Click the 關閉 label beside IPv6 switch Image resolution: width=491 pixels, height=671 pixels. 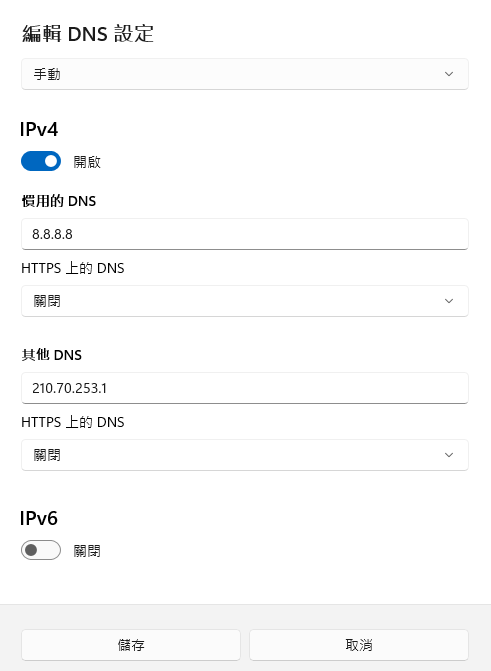[87, 551]
